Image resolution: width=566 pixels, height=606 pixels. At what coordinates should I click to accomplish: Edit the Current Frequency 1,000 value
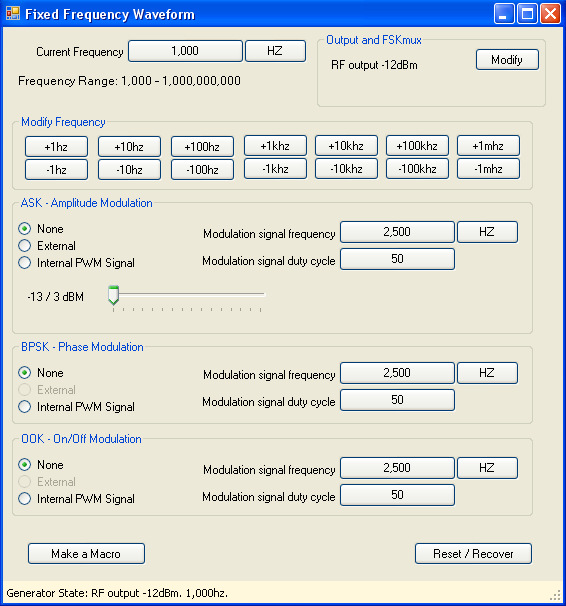[185, 51]
